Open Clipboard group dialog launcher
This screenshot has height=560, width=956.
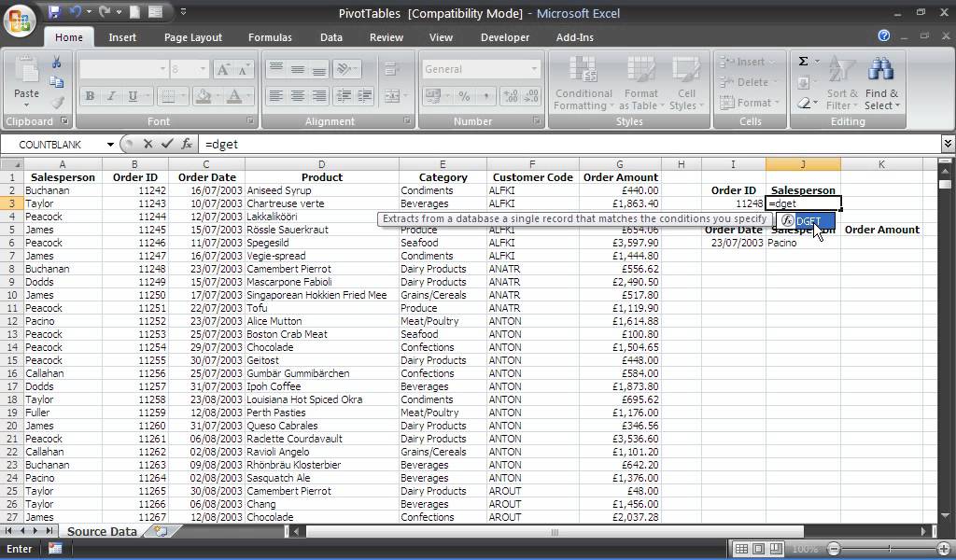point(64,121)
